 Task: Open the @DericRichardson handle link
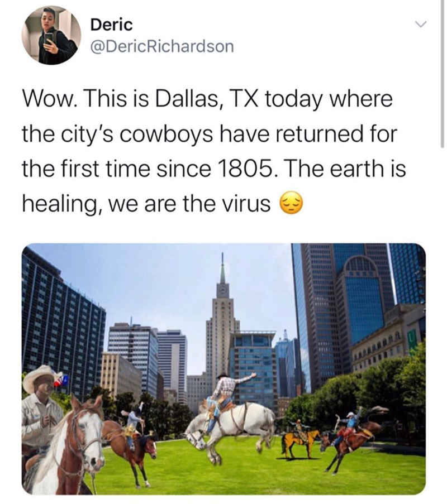coord(162,46)
